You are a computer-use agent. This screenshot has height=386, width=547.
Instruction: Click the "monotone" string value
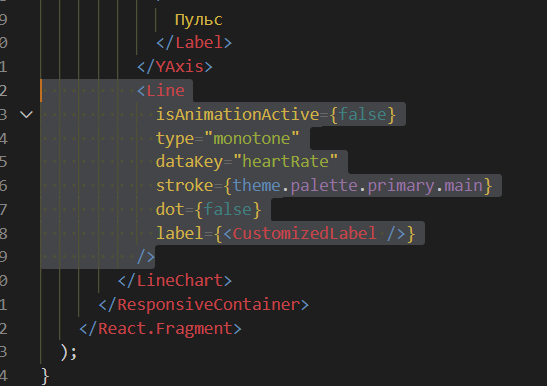252,139
